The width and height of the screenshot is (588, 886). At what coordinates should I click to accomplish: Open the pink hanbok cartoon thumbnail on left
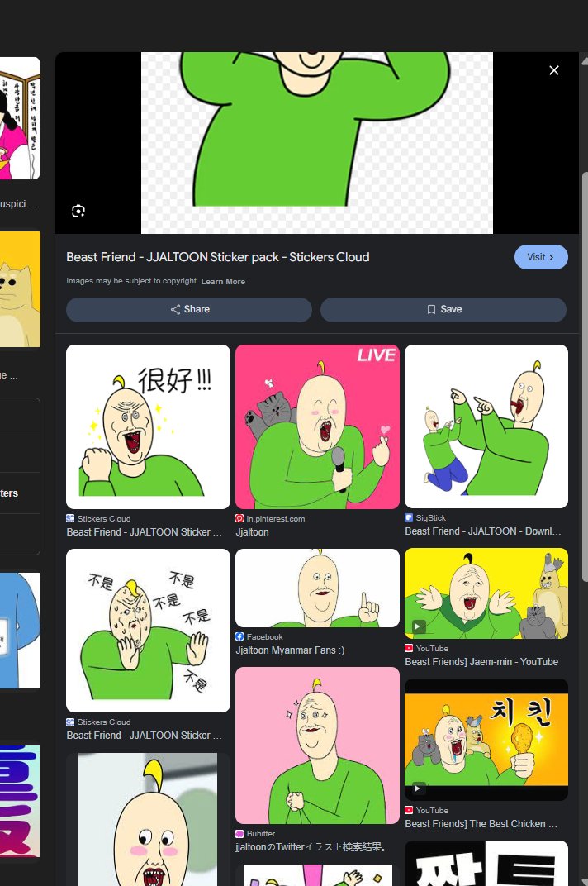coord(21,118)
